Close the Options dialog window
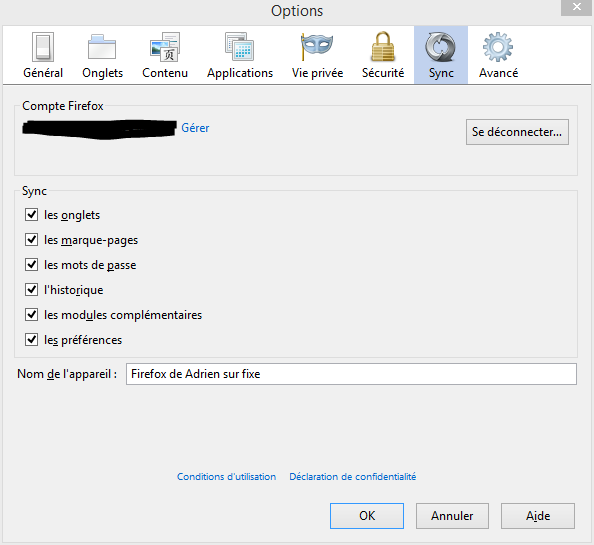The image size is (594, 545). point(577,7)
